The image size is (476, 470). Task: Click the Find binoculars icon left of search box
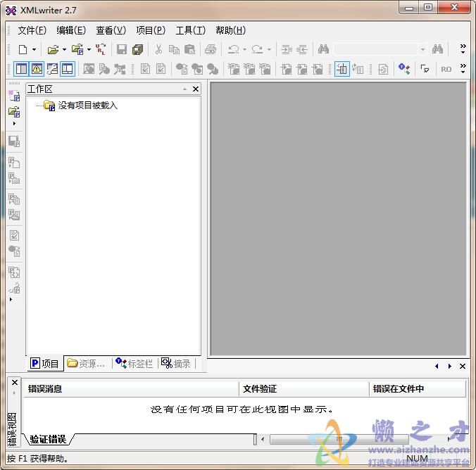point(323,49)
